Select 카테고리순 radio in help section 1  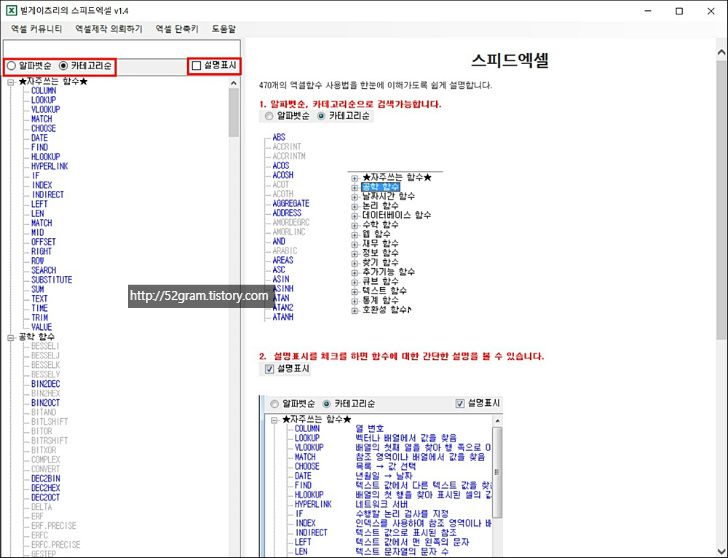[x=321, y=116]
